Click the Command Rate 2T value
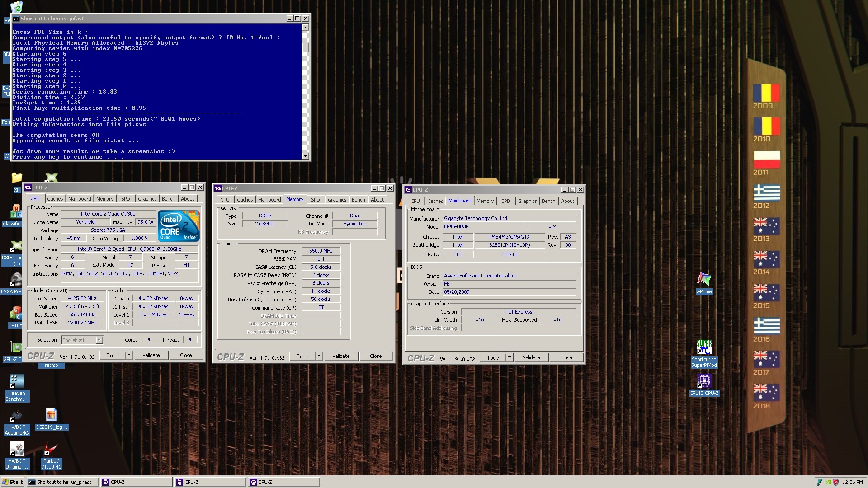 click(321, 307)
